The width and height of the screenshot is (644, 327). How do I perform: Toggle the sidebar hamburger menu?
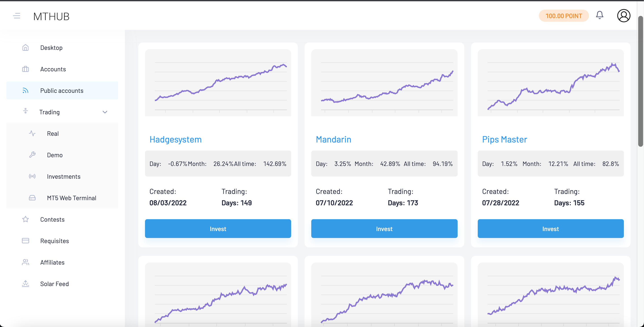pos(17,16)
